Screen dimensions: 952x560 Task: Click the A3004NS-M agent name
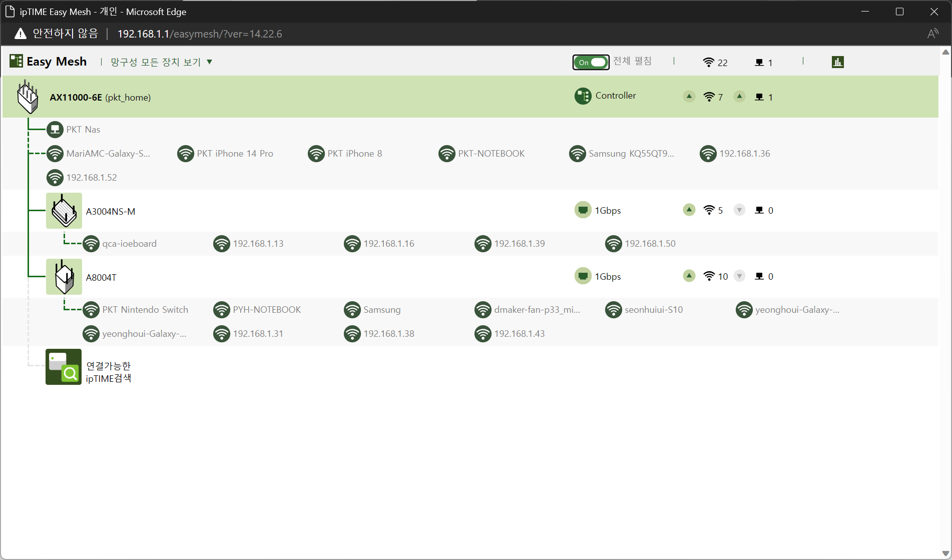click(x=111, y=212)
